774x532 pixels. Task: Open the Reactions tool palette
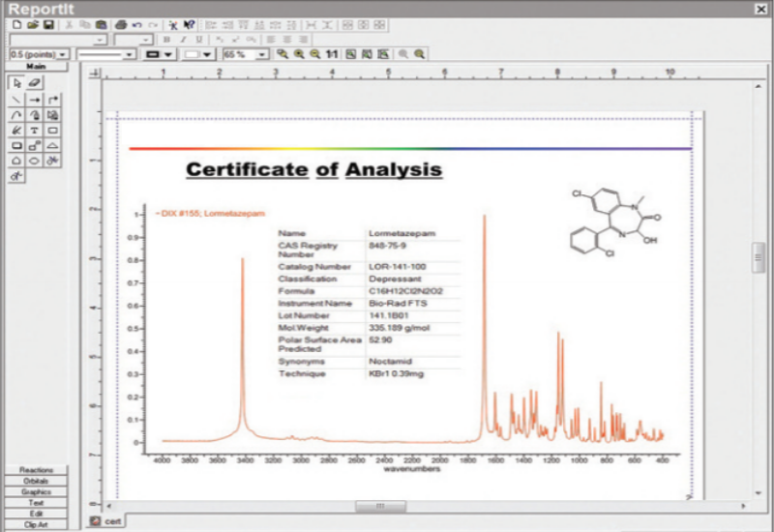35,470
